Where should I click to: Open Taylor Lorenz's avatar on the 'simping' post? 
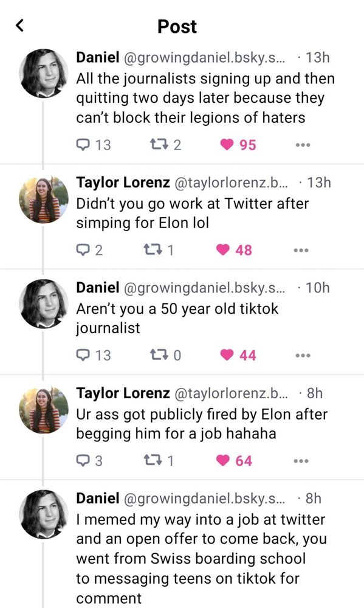coord(43,199)
